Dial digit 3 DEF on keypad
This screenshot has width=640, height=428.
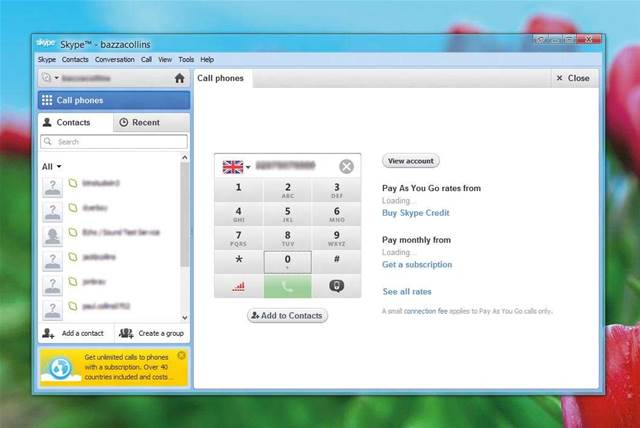[337, 190]
